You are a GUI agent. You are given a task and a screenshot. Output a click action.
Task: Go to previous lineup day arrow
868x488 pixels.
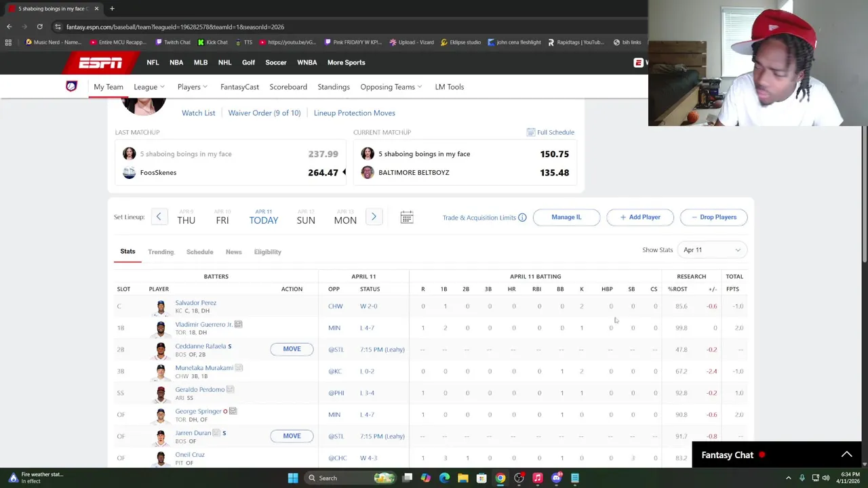[158, 217]
